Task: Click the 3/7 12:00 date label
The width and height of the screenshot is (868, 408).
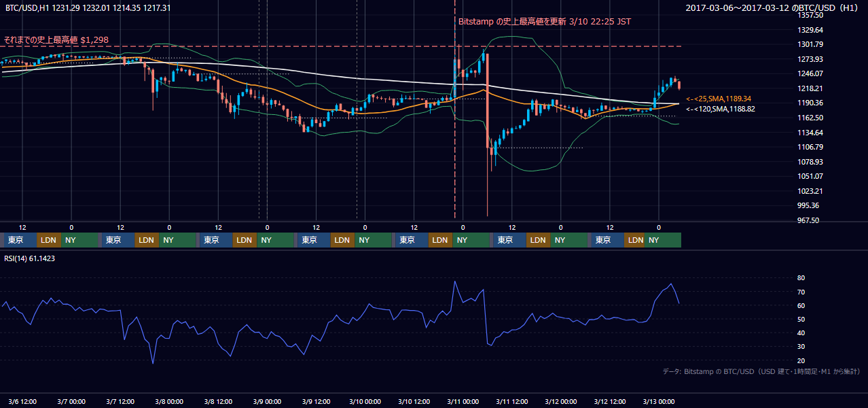Action: [x=120, y=401]
